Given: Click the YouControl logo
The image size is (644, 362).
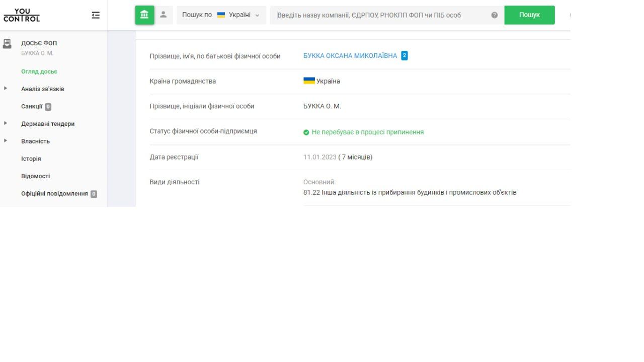Looking at the screenshot, I should [22, 15].
